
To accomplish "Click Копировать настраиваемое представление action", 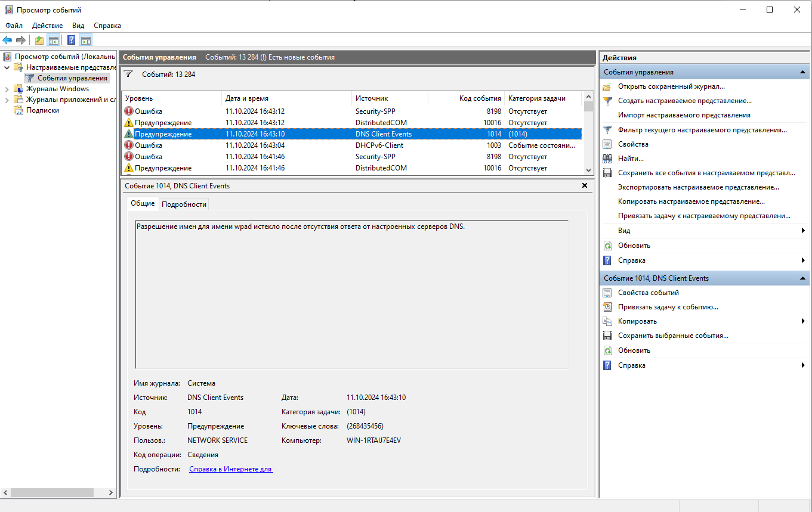I will pos(691,201).
